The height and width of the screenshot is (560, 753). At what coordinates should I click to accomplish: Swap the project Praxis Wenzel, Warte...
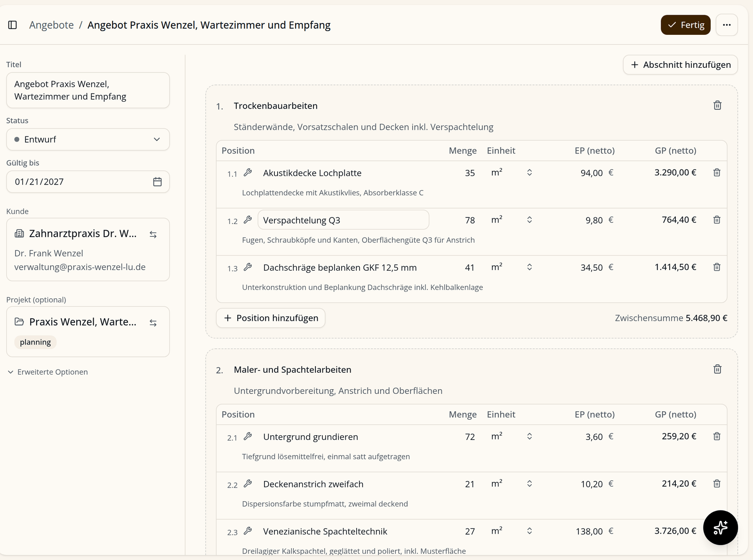point(153,323)
